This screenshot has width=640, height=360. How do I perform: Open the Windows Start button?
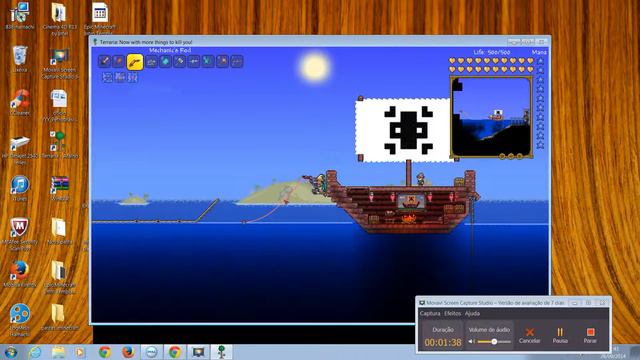pos(11,352)
